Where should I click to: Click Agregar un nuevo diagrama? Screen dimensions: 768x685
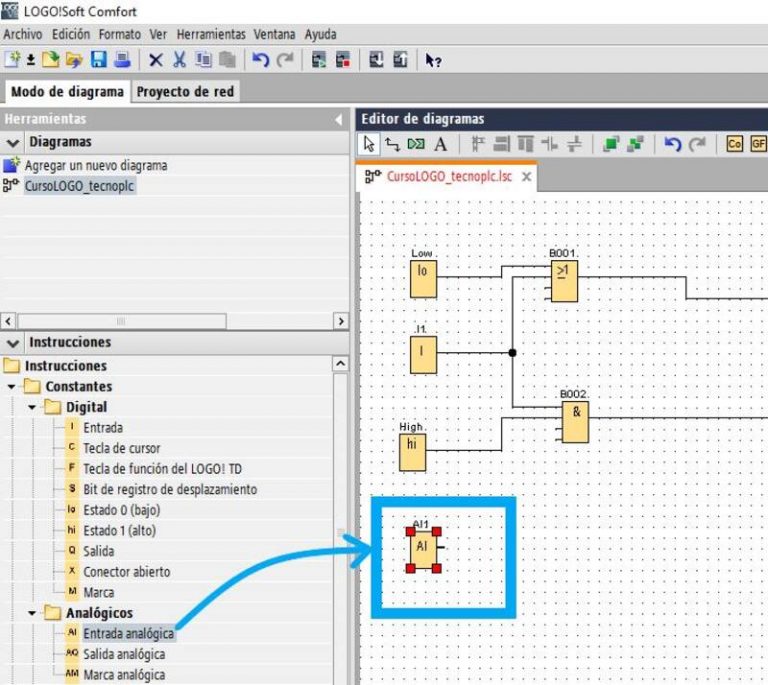pos(95,165)
